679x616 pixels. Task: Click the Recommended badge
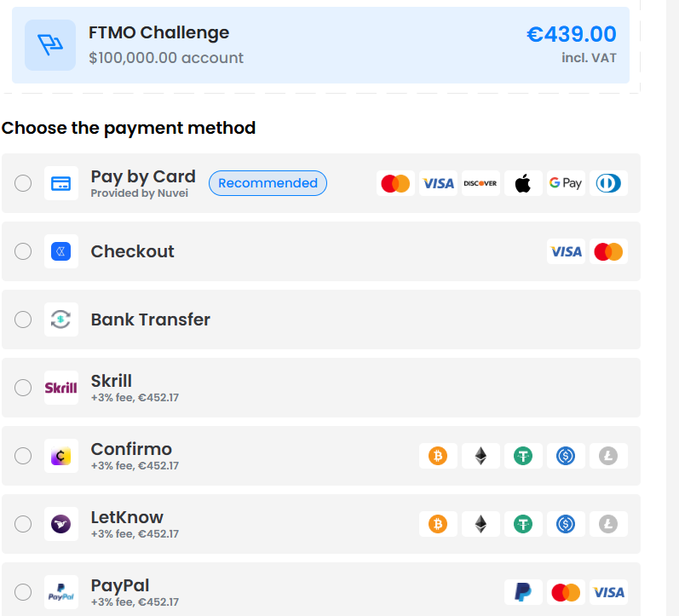[x=268, y=183]
